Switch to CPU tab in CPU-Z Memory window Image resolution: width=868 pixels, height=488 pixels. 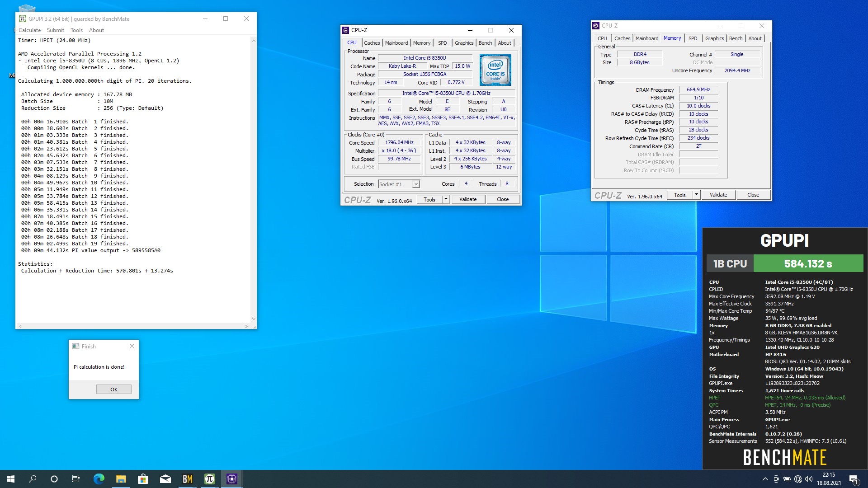[602, 38]
